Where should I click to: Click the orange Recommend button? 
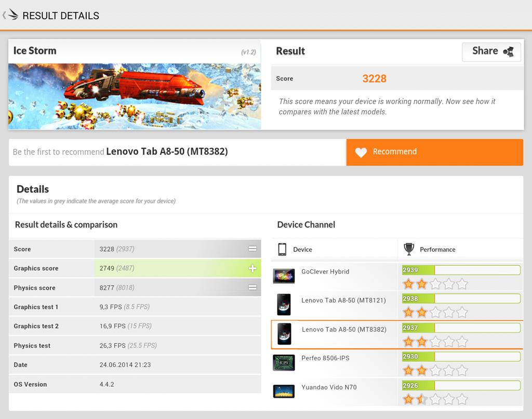(x=435, y=152)
